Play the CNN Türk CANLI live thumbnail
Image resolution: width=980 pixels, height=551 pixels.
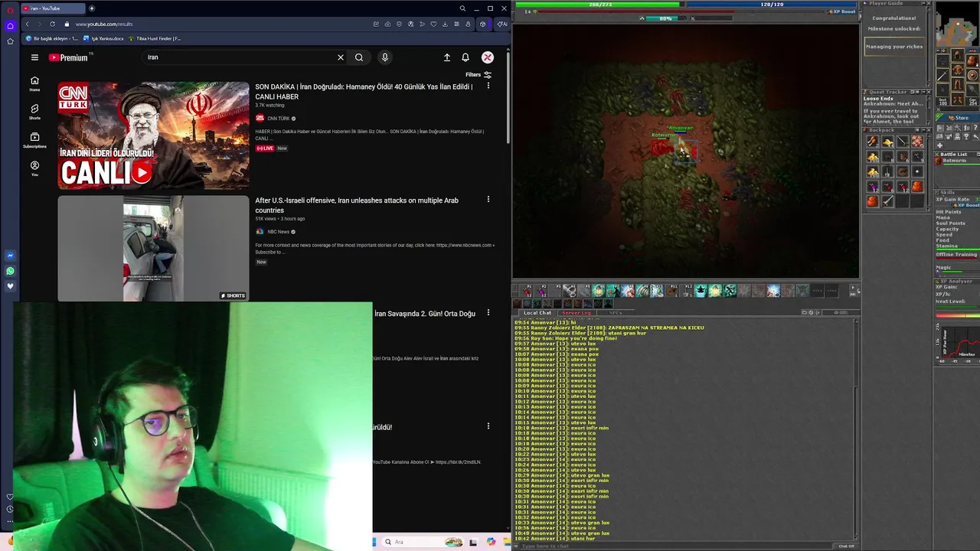[153, 135]
